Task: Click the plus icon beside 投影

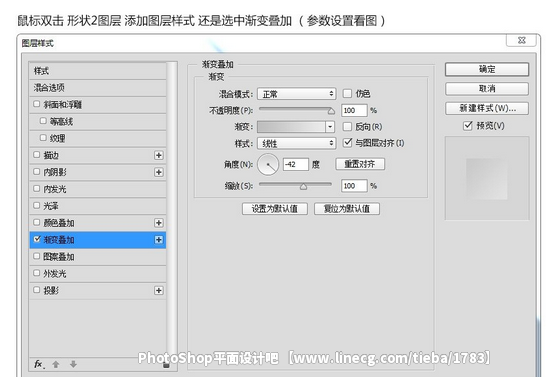Action: coord(158,290)
